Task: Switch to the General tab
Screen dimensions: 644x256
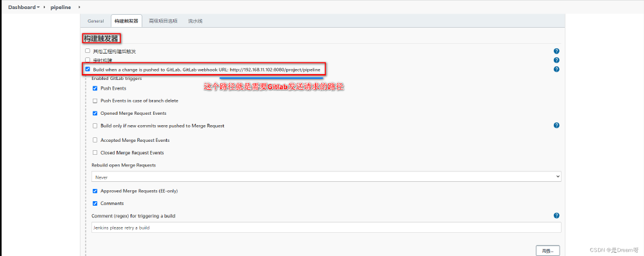Action: [x=95, y=21]
